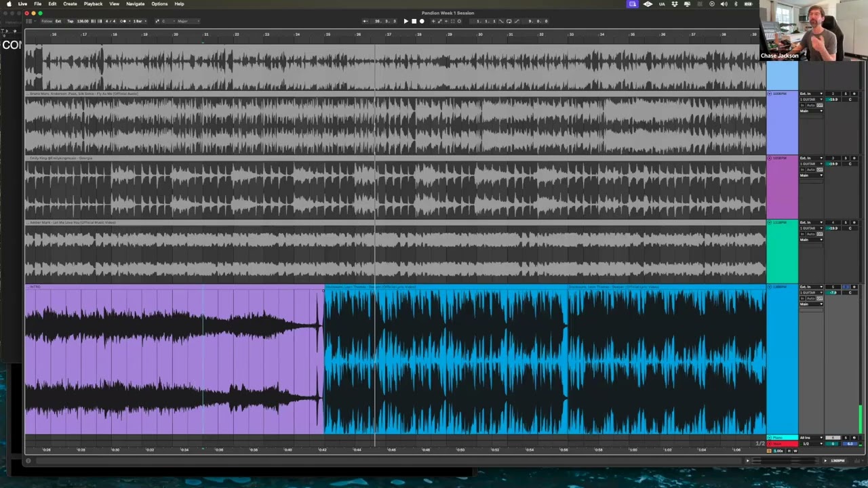This screenshot has height=488, width=868.
Task: Start playback with the Play button
Action: click(406, 21)
